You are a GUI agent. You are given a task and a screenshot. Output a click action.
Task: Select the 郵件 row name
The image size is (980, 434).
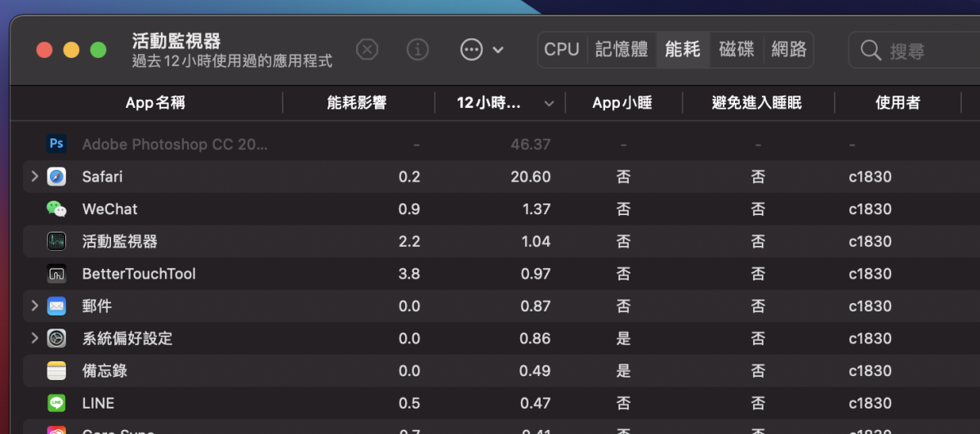coord(97,306)
